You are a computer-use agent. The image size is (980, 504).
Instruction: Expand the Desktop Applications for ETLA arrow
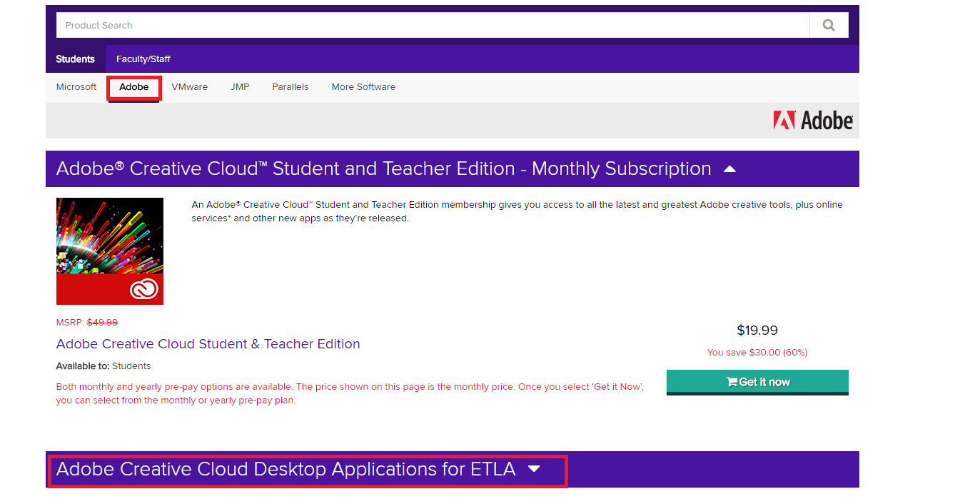point(534,469)
